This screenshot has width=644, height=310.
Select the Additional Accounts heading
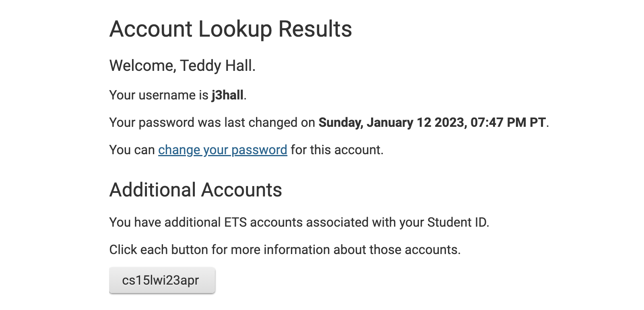pos(196,190)
